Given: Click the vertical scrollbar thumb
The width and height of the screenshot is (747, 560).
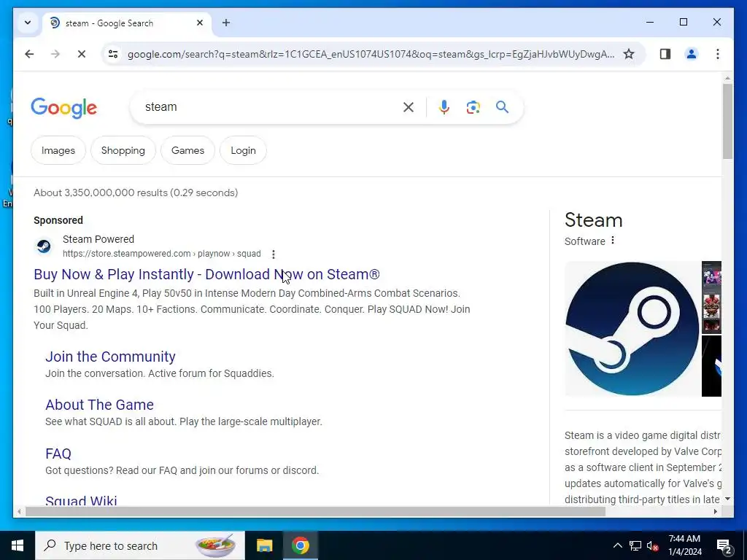Looking at the screenshot, I should tap(727, 122).
